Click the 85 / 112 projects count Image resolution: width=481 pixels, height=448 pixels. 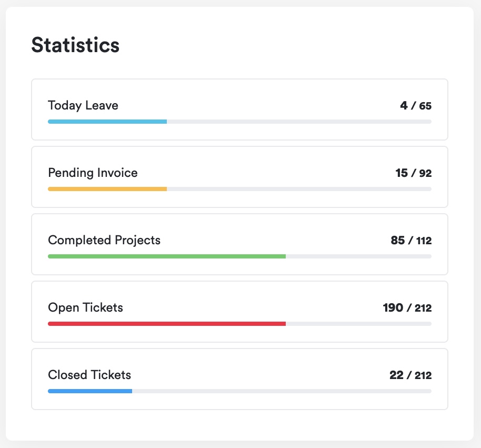tap(411, 241)
